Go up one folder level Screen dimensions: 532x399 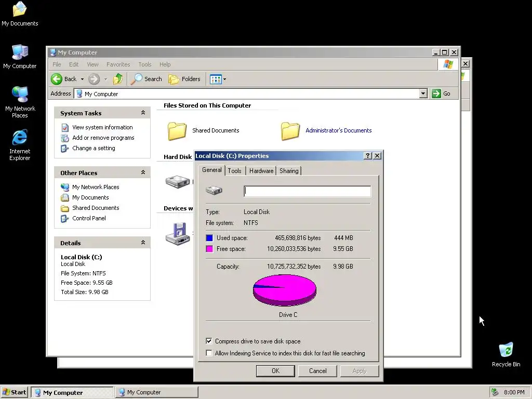(x=118, y=79)
